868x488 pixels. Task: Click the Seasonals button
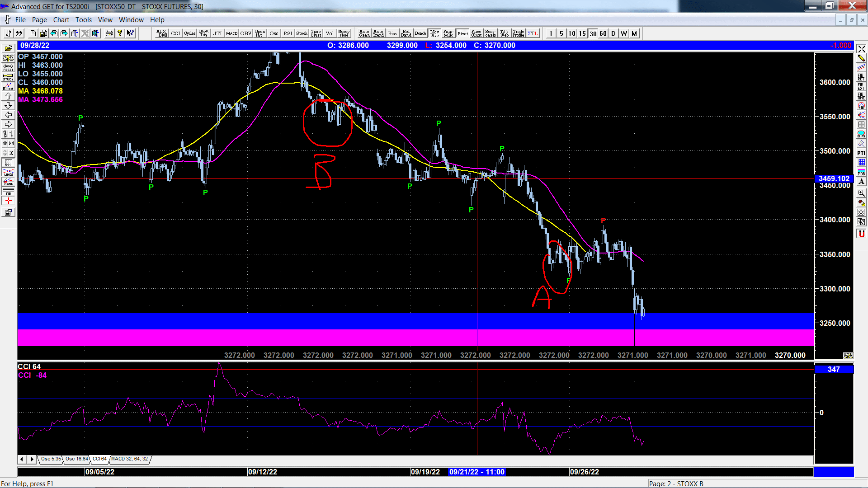coord(491,33)
